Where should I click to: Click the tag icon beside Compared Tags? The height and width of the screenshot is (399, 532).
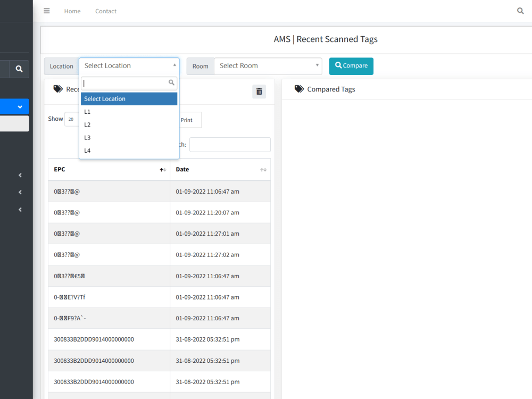[299, 89]
